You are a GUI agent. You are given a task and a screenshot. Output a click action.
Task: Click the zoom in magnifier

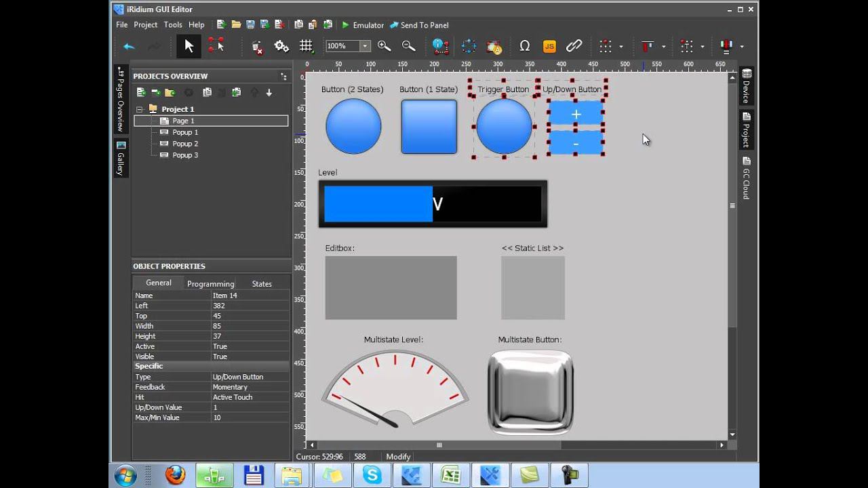(384, 46)
